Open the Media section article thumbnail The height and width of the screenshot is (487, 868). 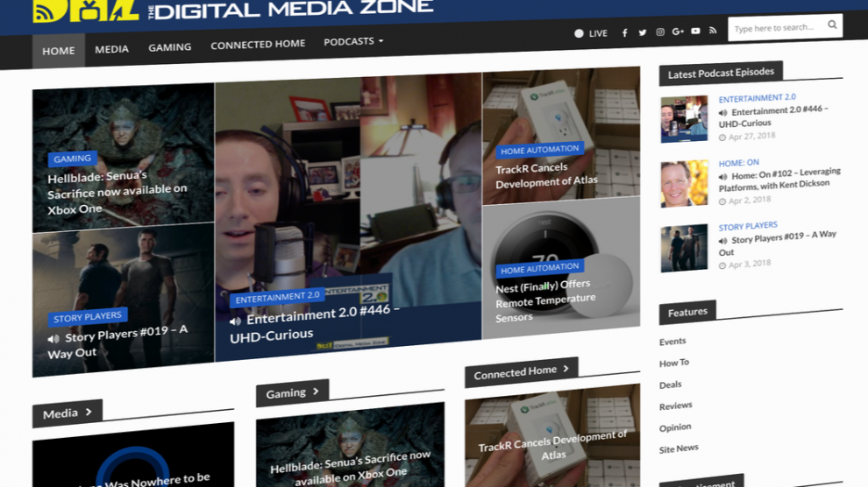(133, 456)
